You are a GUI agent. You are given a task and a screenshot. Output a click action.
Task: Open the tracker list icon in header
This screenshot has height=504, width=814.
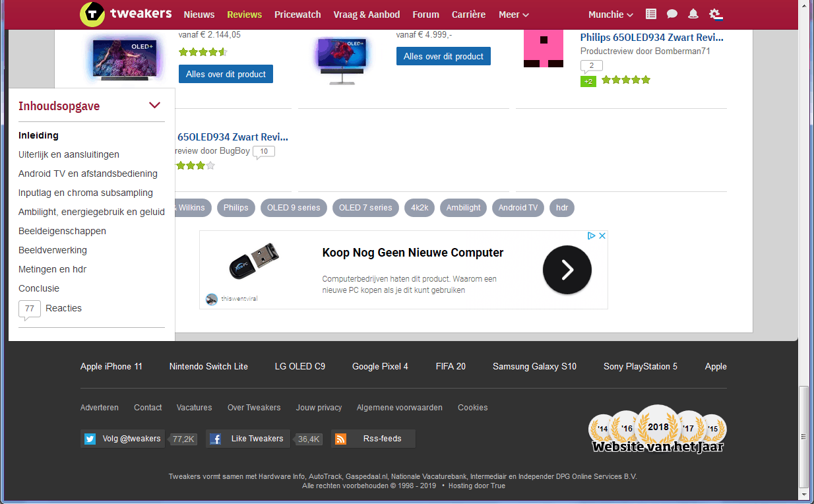point(651,14)
